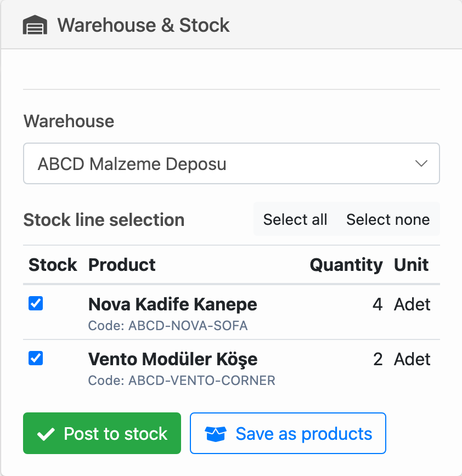Click the green Post to stock button
This screenshot has width=462, height=476.
tap(102, 433)
